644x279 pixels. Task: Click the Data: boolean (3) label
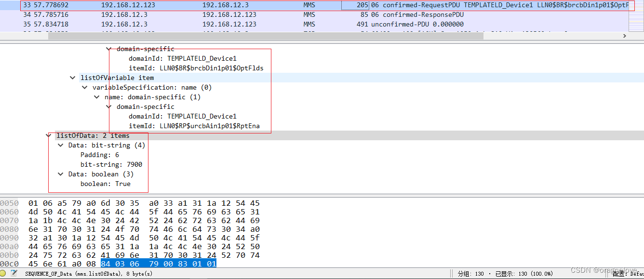[x=101, y=174]
